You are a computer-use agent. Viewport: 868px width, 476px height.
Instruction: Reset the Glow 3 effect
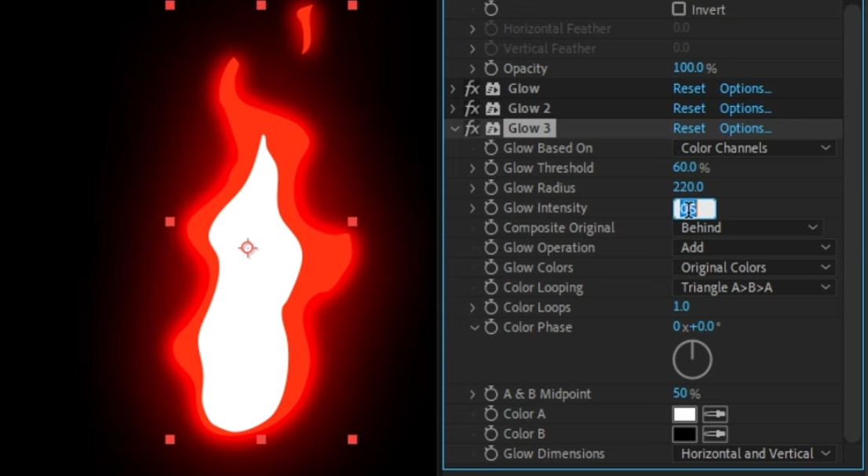click(689, 129)
